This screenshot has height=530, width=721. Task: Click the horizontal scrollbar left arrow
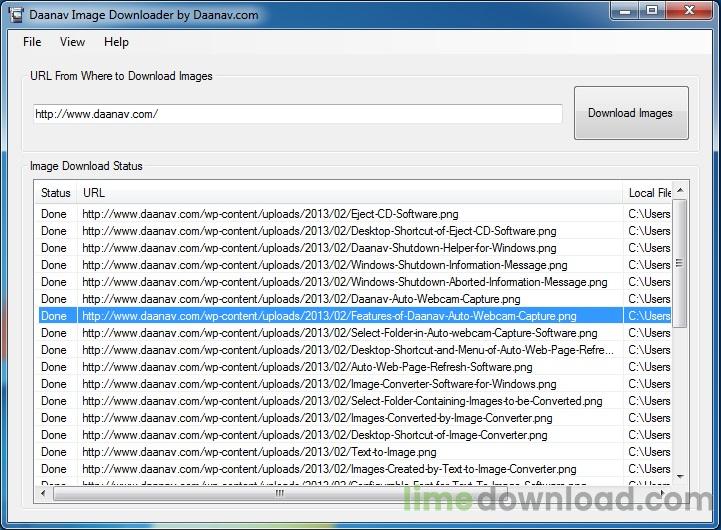[43, 493]
